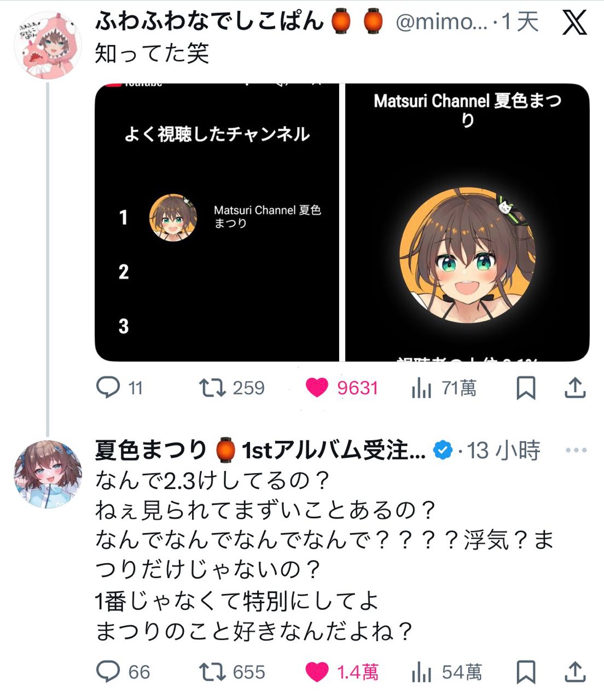Bookmark 夏色まつり's reply tweet
Image resolution: width=604 pixels, height=700 pixels.
pyautogui.click(x=526, y=672)
